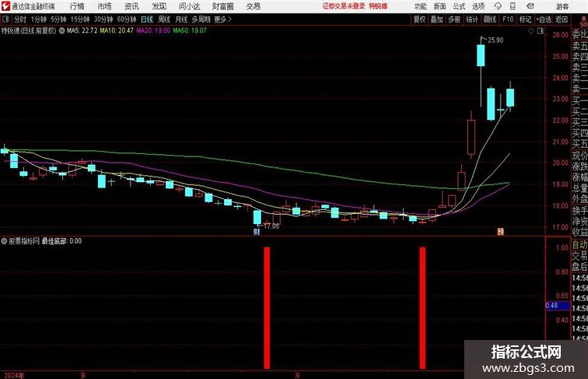The width and height of the screenshot is (588, 379).
Task: Click the 统计 toolbar button
Action: [x=472, y=19]
